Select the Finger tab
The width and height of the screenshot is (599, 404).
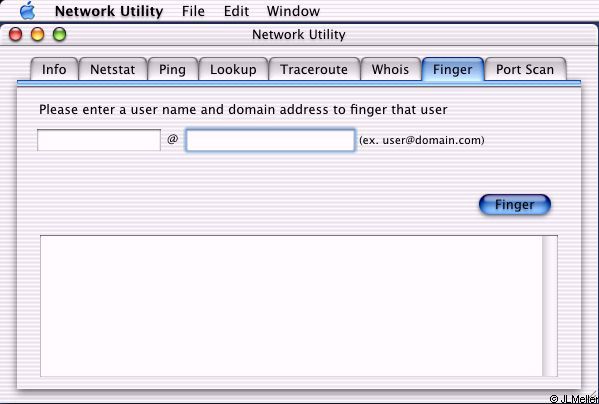[453, 69]
